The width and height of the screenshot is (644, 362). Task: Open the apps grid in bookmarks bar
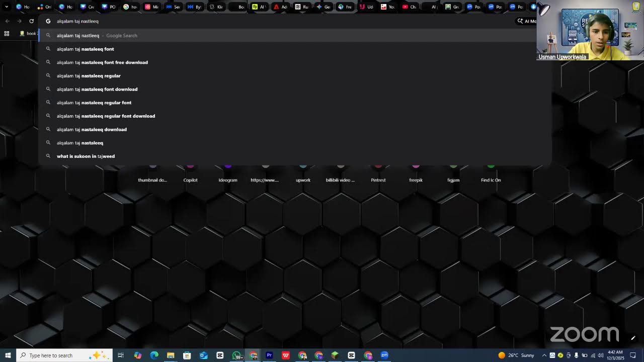click(7, 34)
